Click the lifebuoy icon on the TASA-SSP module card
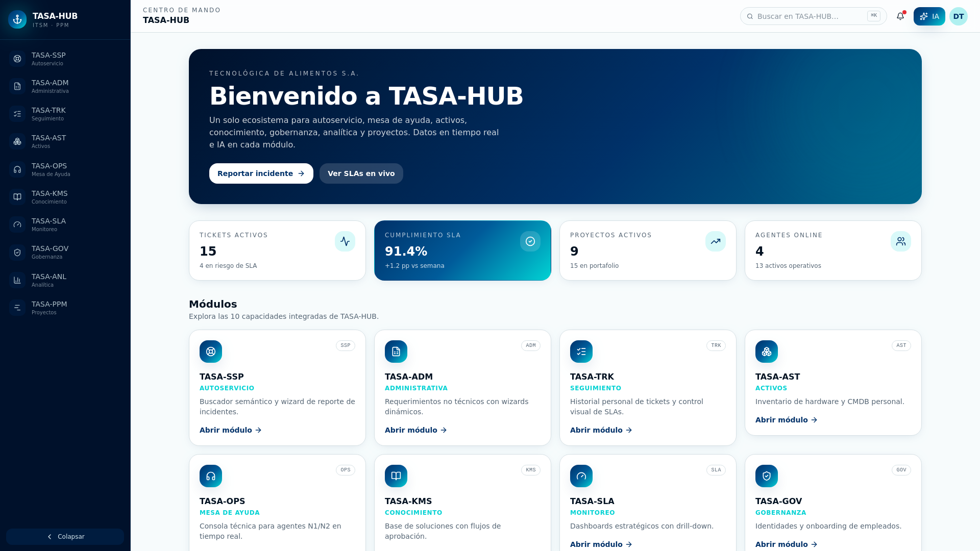 click(x=211, y=352)
